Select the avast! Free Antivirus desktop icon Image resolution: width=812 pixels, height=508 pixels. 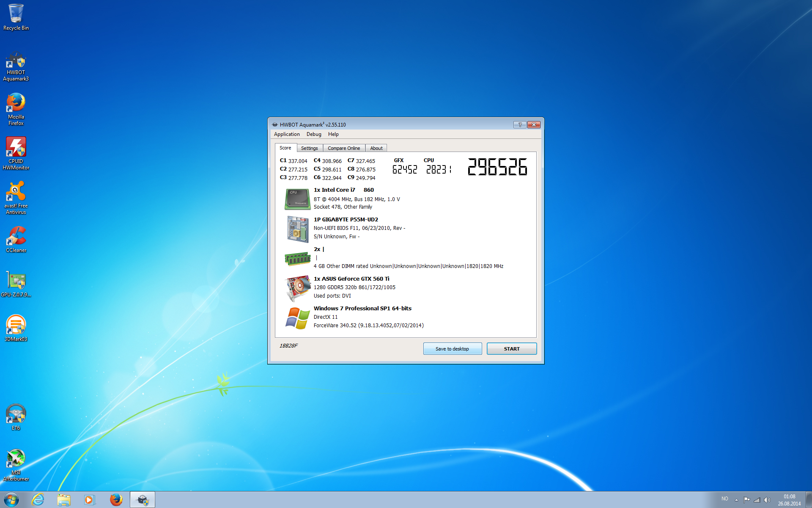(x=16, y=198)
